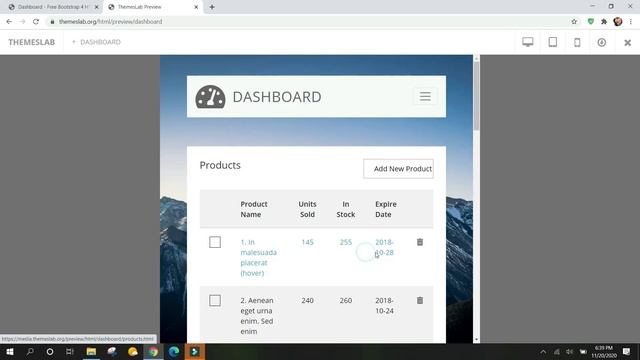The image size is (640, 360).
Task: Click expire date 2018-10-24
Action: (x=384, y=305)
